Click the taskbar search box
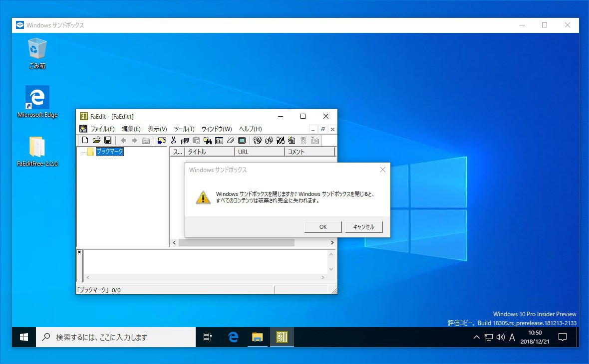589x364 pixels. pos(116,337)
